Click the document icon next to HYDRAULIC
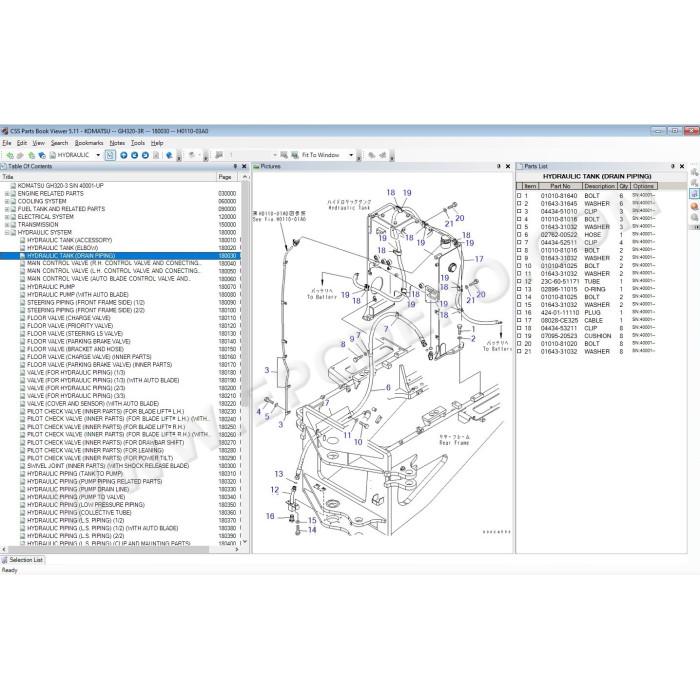Viewport: 700px width, 700px height. click(53, 155)
